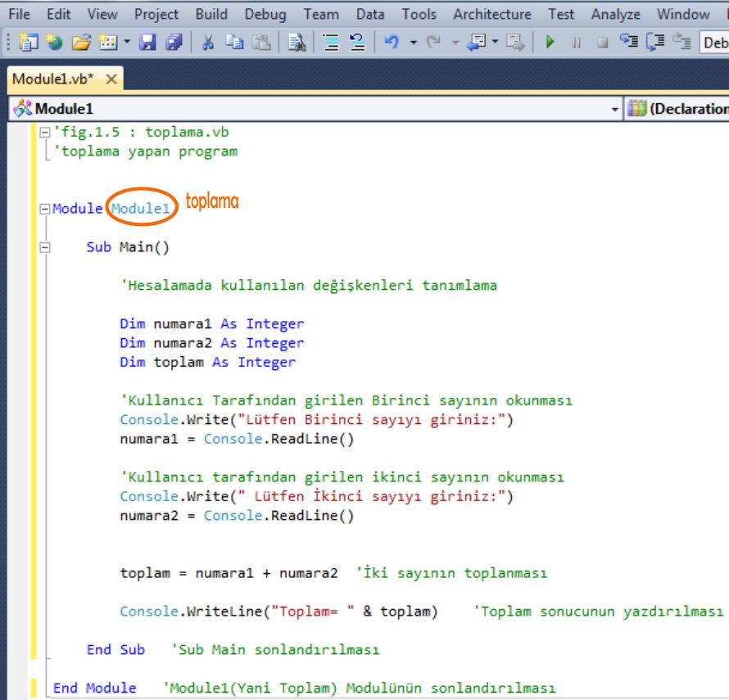729x700 pixels.
Task: Open the Test menu
Action: 561,15
